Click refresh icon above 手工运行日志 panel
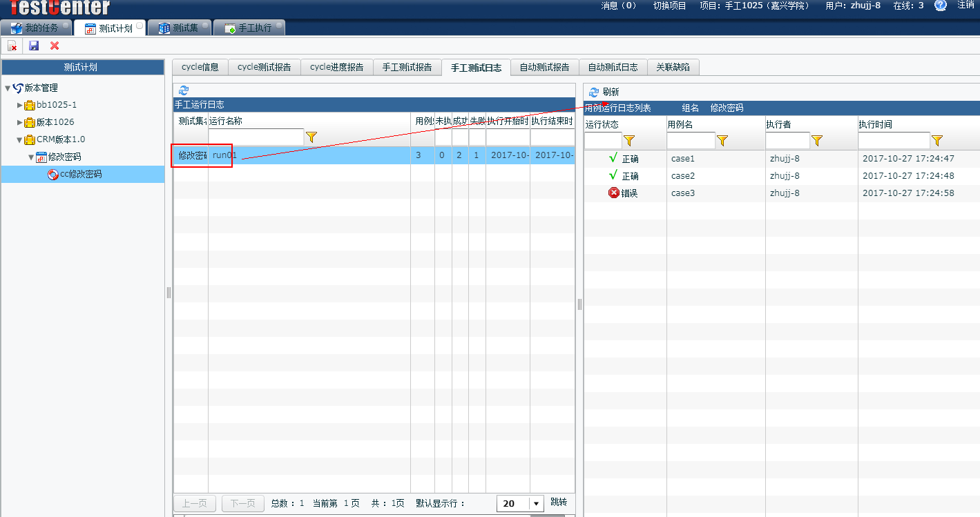Screen dimensions: 980x517 pos(183,90)
